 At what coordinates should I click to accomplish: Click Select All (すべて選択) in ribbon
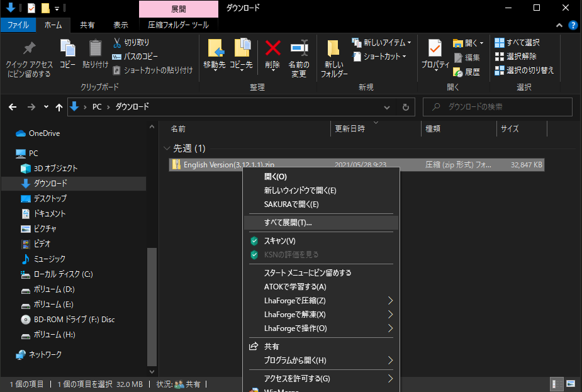517,43
